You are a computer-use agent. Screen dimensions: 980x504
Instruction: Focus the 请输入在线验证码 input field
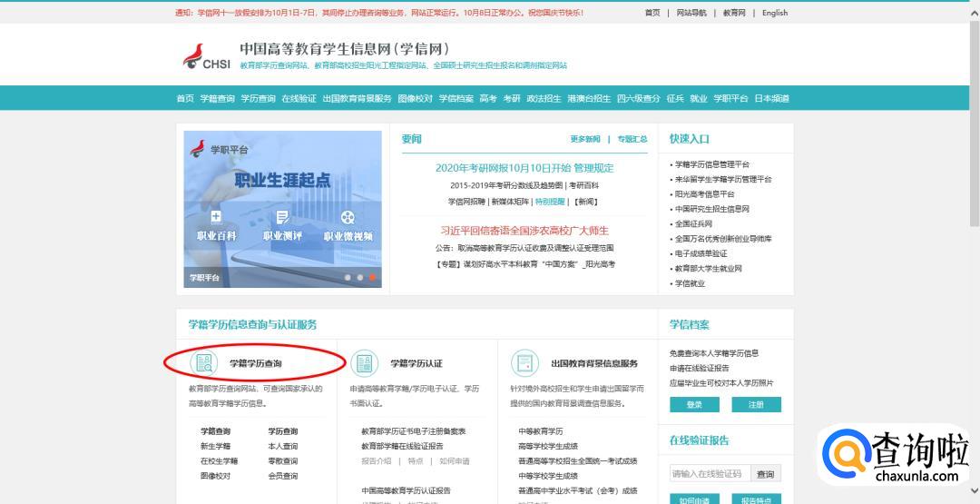tap(710, 474)
